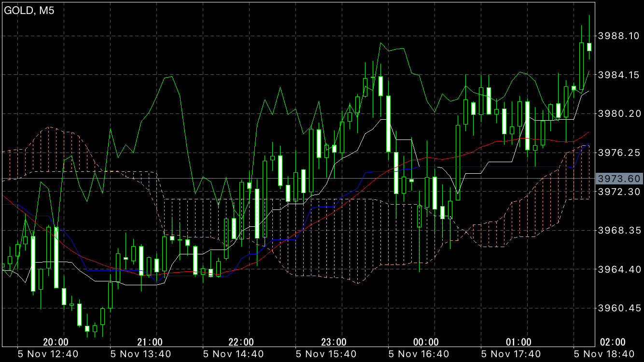This screenshot has width=644, height=362.
Task: Select the 3972.30 price scale label
Action: pyautogui.click(x=618, y=192)
